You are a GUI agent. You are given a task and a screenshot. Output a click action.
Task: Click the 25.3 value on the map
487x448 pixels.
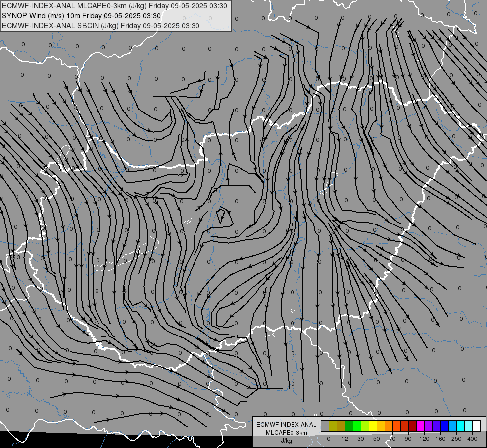14,257
